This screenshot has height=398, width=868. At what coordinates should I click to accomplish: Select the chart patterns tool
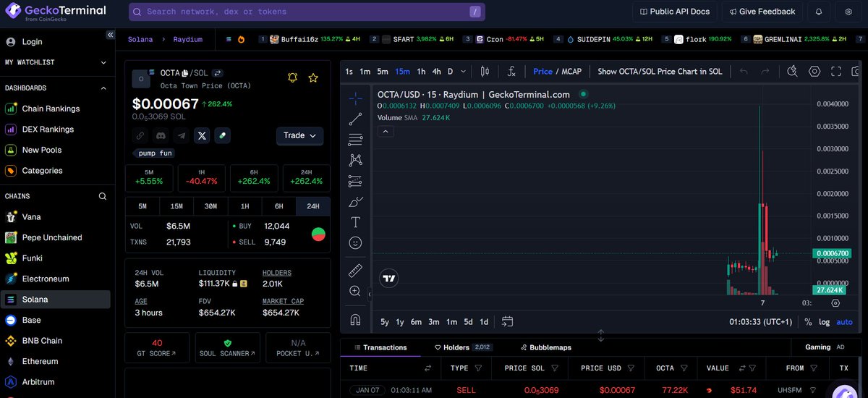tap(355, 160)
